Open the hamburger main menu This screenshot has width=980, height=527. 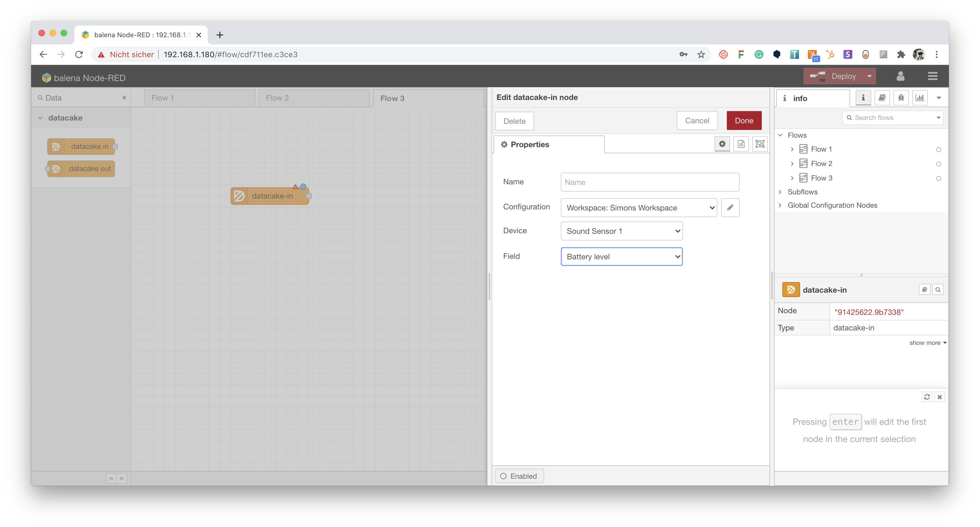point(933,76)
